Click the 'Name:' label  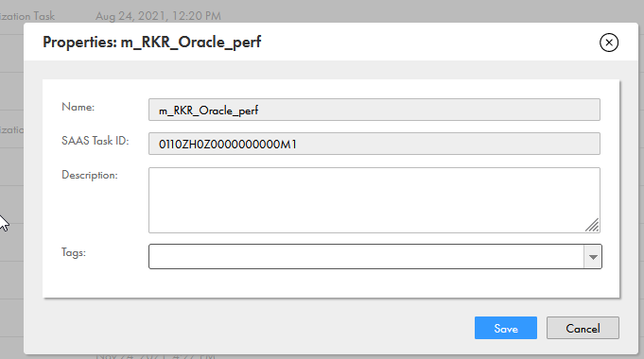click(78, 107)
